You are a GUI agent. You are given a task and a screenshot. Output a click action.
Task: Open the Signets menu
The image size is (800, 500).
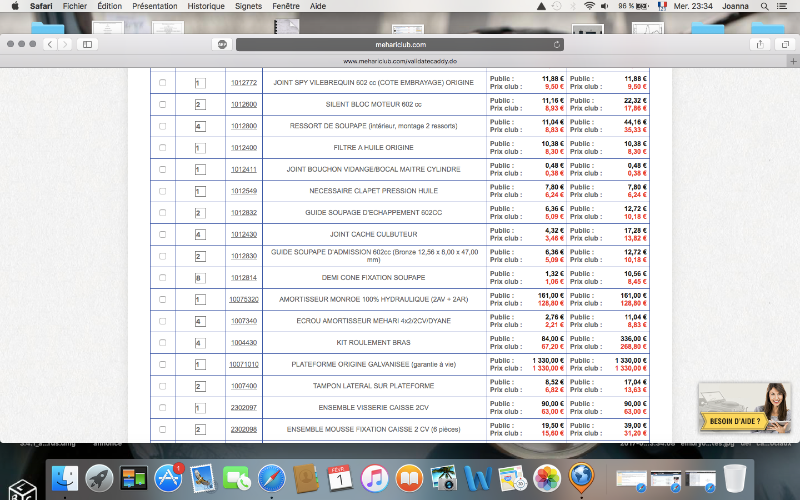click(249, 6)
